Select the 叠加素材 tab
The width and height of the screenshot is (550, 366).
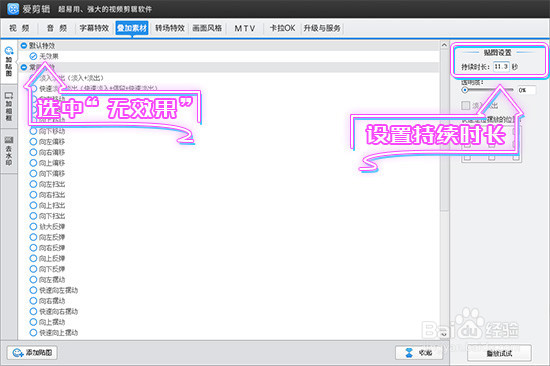click(x=132, y=28)
